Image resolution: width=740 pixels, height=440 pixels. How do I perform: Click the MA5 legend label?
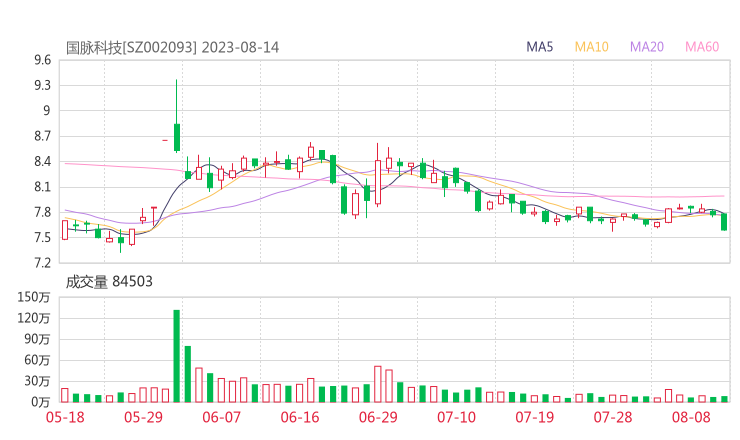(x=539, y=47)
